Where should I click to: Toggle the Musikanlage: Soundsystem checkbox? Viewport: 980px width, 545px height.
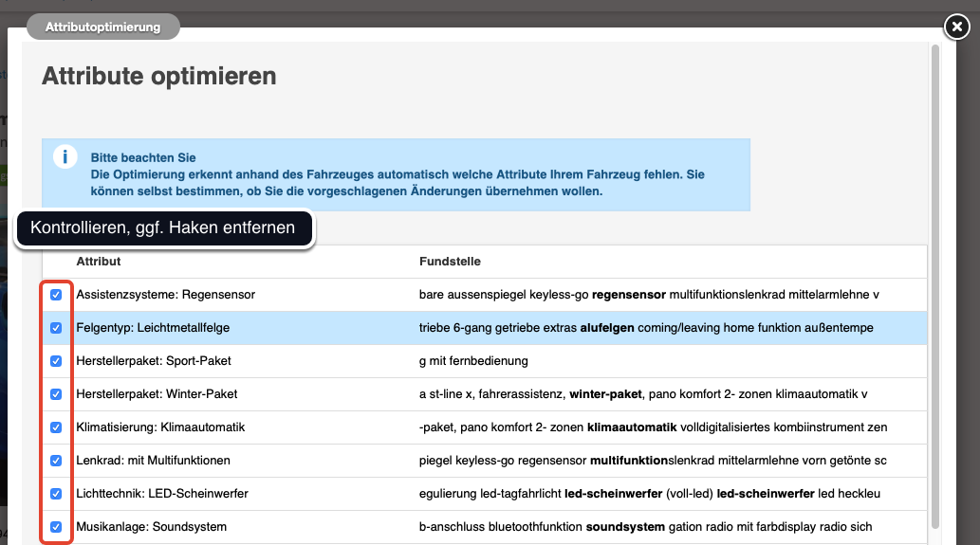pyautogui.click(x=56, y=527)
